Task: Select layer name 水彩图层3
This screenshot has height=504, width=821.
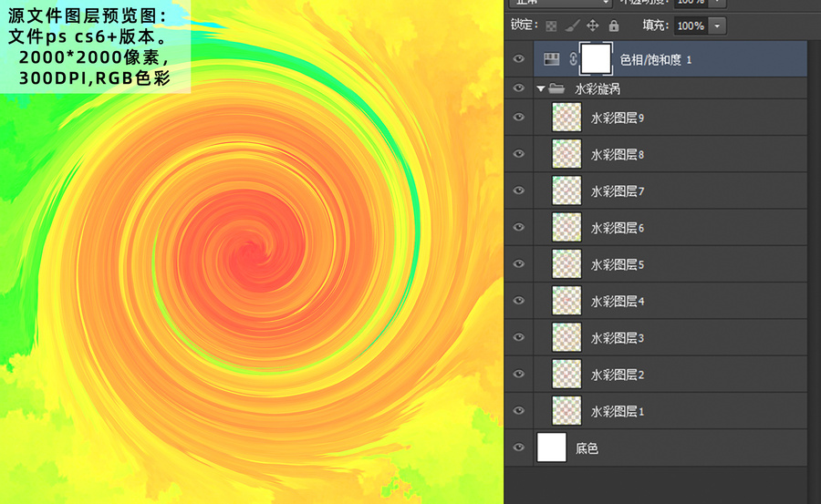Action: [618, 337]
